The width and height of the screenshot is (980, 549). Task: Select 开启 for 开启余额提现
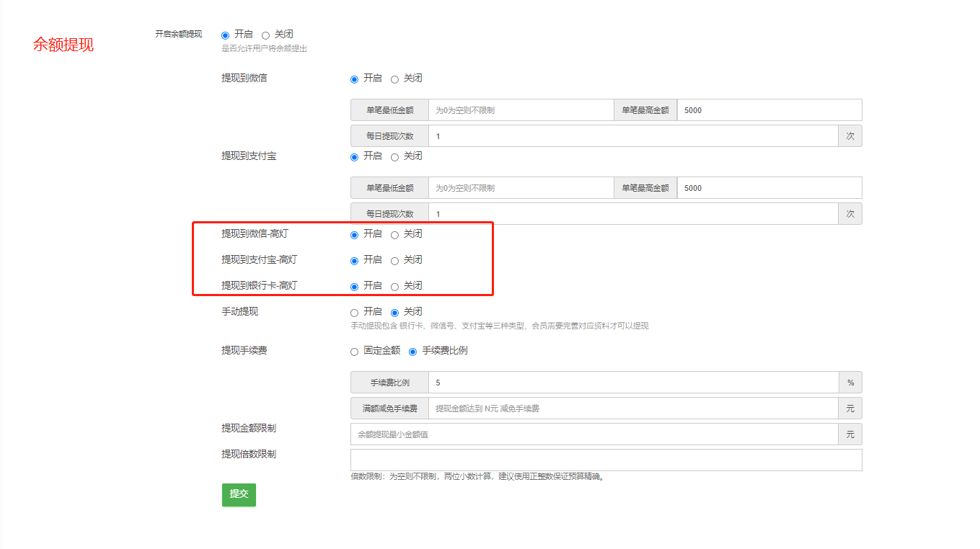226,35
